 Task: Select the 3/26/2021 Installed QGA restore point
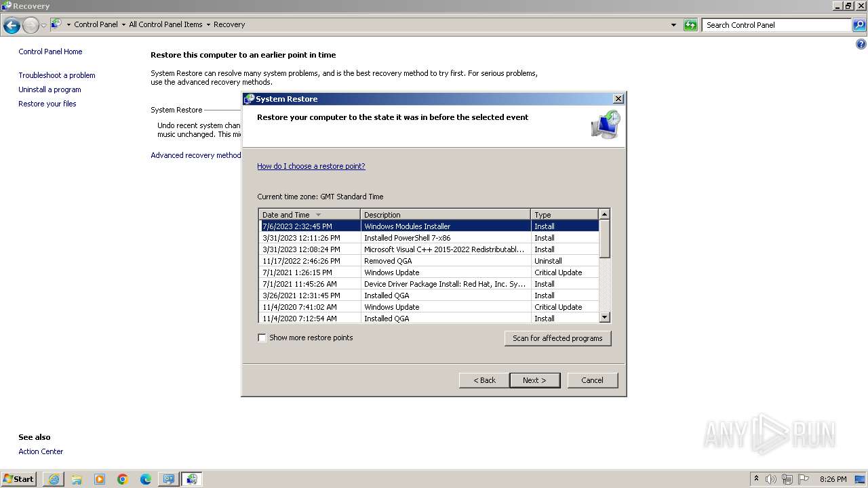429,296
